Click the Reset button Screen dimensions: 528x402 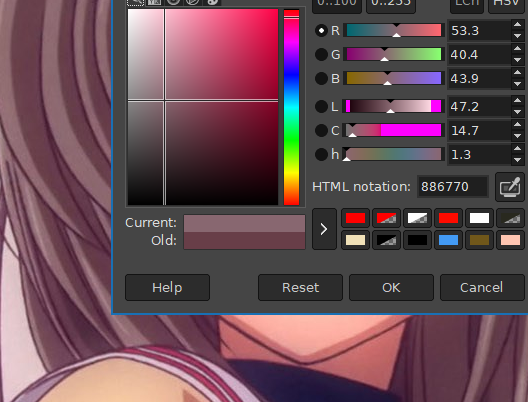click(x=300, y=288)
